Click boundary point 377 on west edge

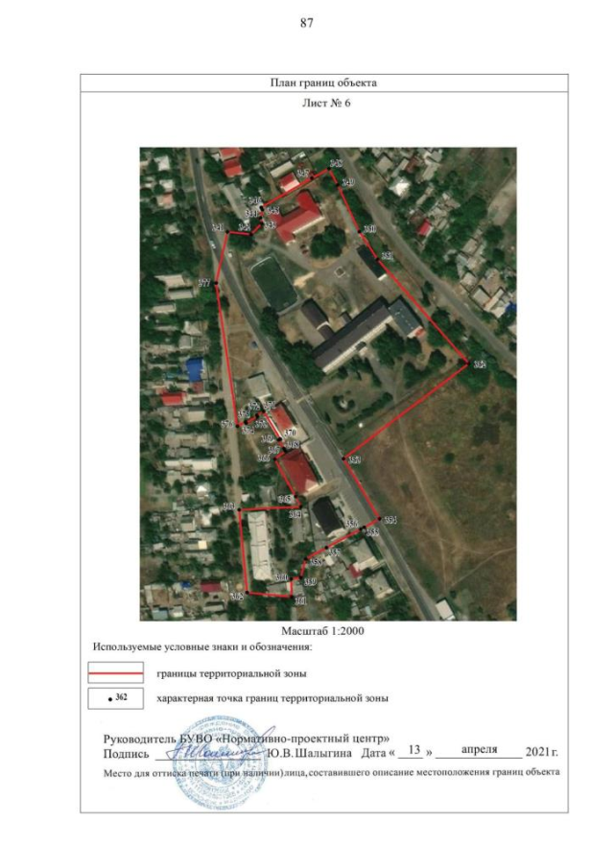[218, 283]
